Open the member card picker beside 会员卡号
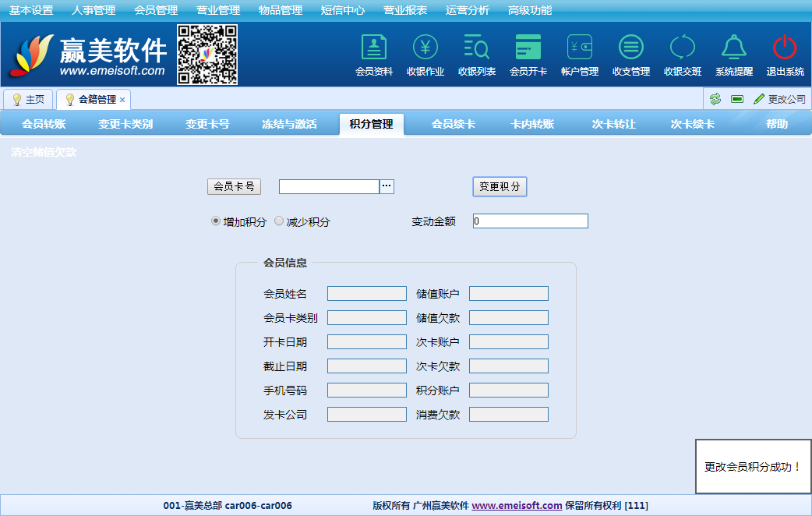 (387, 186)
